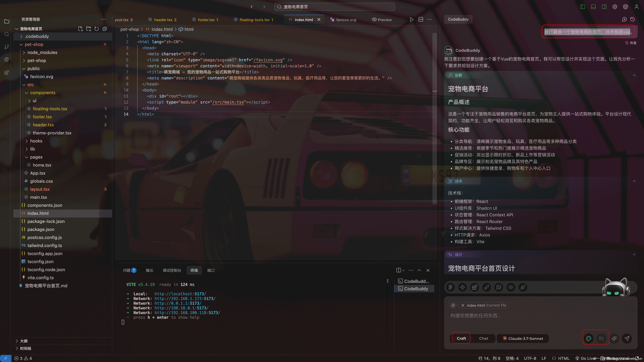This screenshot has width=644, height=362.
Task: Expand the .codebuddy folder
Action: coord(63,37)
